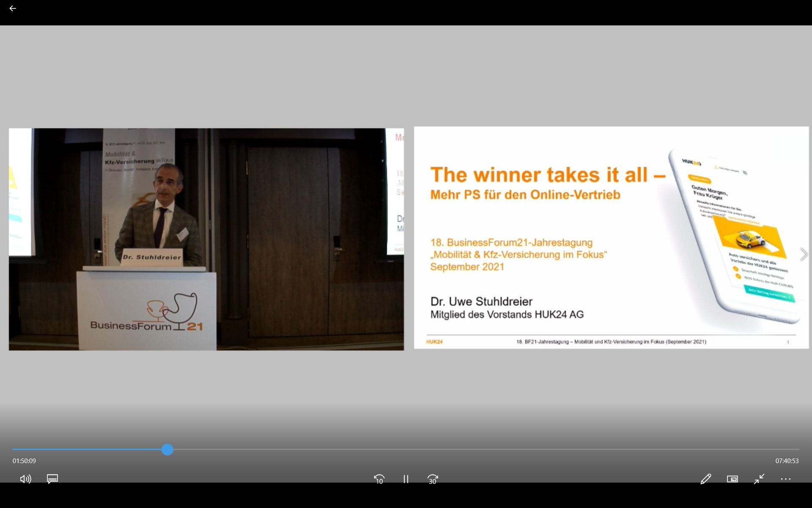
Task: Open the volume control speaker icon
Action: (25, 479)
